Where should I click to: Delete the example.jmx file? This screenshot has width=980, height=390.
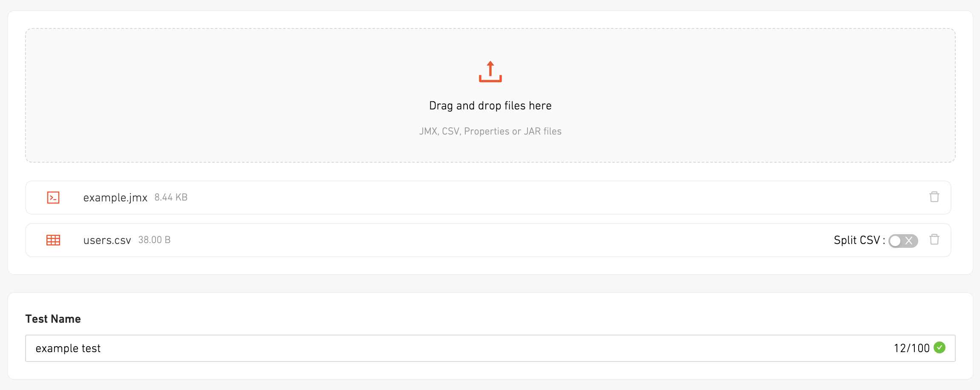click(934, 197)
